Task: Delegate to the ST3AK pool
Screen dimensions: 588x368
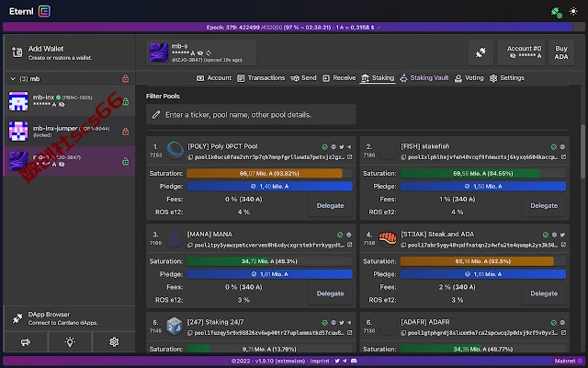Action: point(544,293)
